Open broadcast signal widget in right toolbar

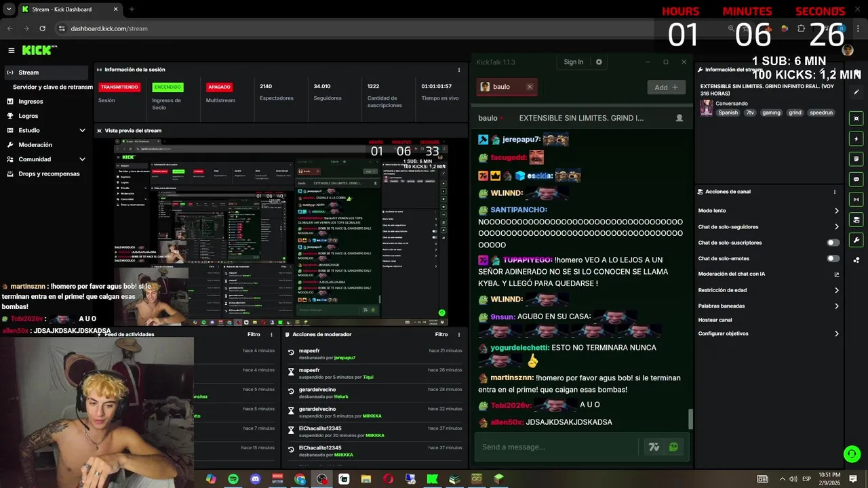(x=856, y=199)
